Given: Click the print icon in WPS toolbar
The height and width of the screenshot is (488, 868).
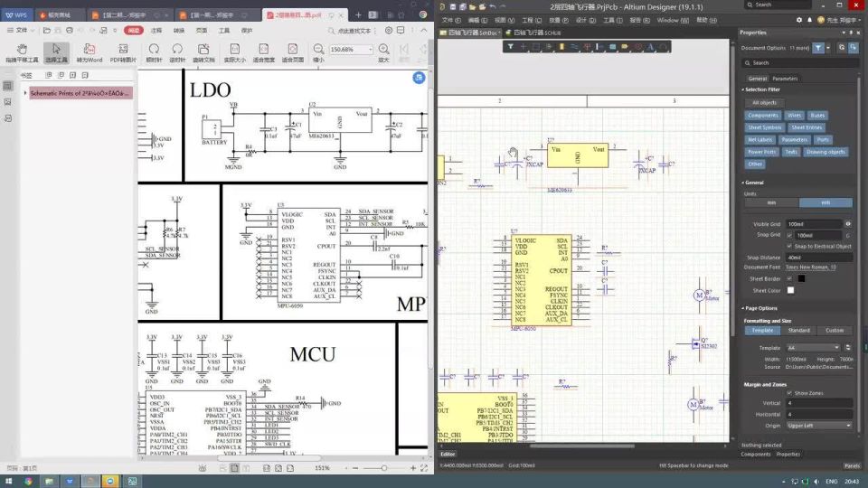Looking at the screenshot, I should pos(70,31).
